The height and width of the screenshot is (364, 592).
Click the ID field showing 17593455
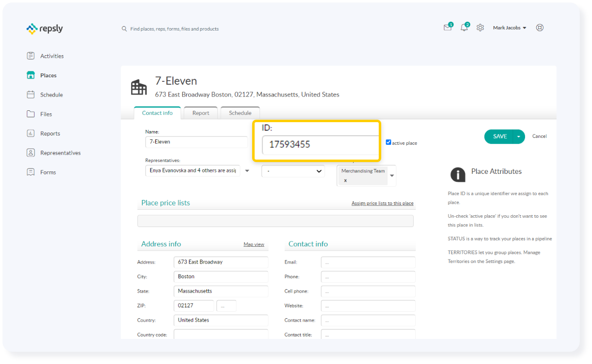[320, 145]
